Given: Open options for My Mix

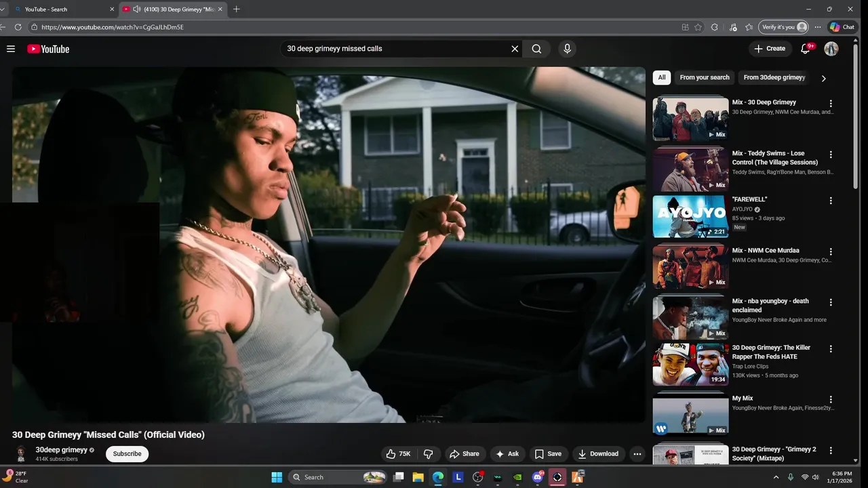Looking at the screenshot, I should coord(831,400).
